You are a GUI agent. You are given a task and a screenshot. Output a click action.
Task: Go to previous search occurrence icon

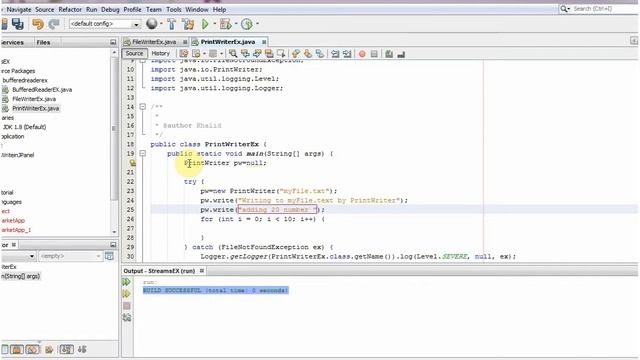(245, 54)
